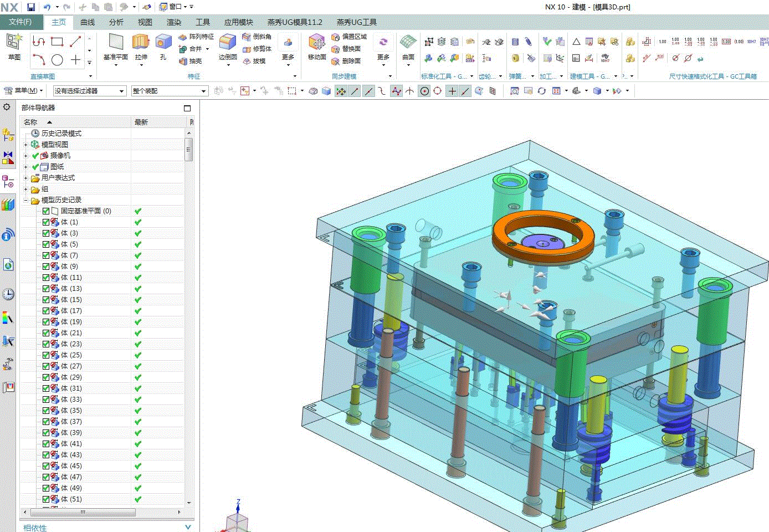Select the Arc sketch tool
The height and width of the screenshot is (532, 769).
pyautogui.click(x=38, y=60)
